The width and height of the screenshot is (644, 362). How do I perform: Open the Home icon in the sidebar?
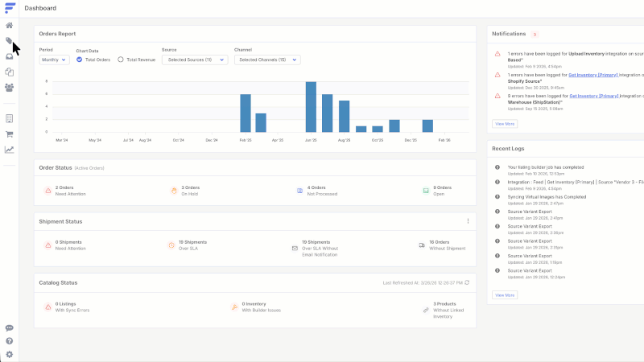pyautogui.click(x=10, y=26)
